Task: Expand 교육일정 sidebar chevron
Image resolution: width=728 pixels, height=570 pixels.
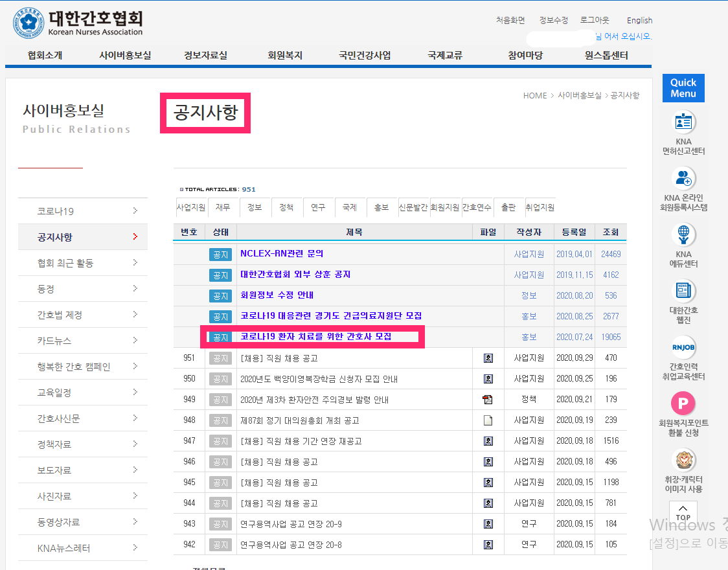Action: point(135,393)
